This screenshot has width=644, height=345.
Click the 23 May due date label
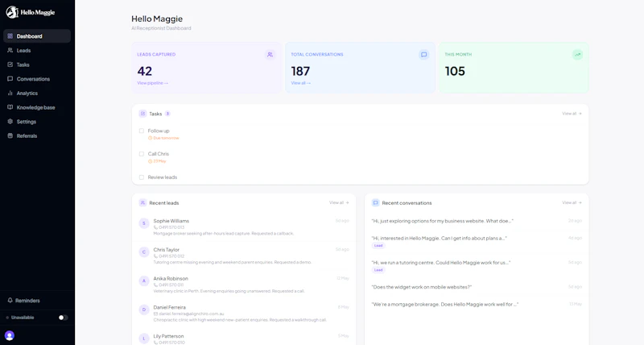pyautogui.click(x=157, y=161)
